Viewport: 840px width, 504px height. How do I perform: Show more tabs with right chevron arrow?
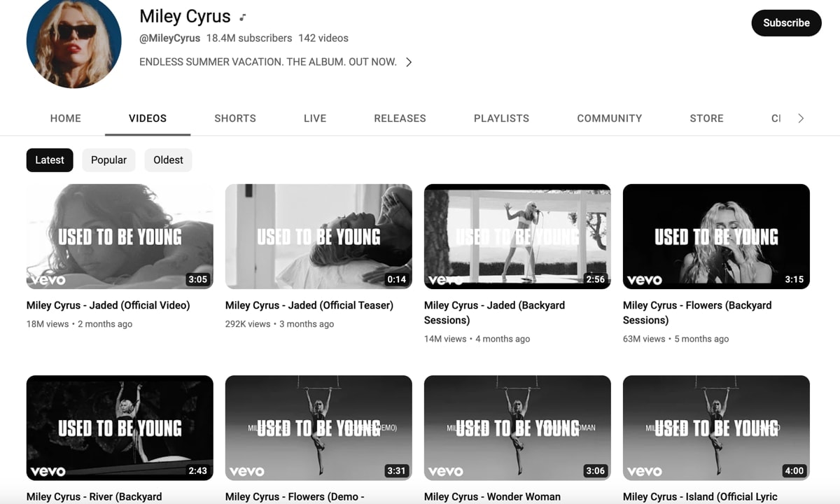click(801, 118)
